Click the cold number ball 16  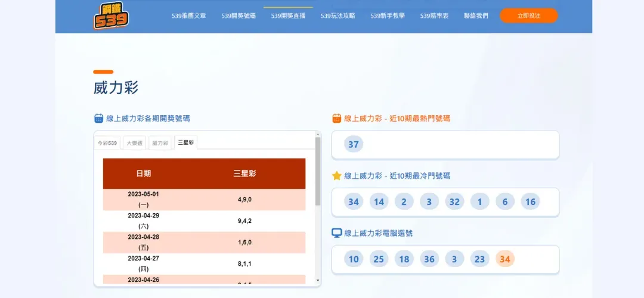tap(530, 201)
